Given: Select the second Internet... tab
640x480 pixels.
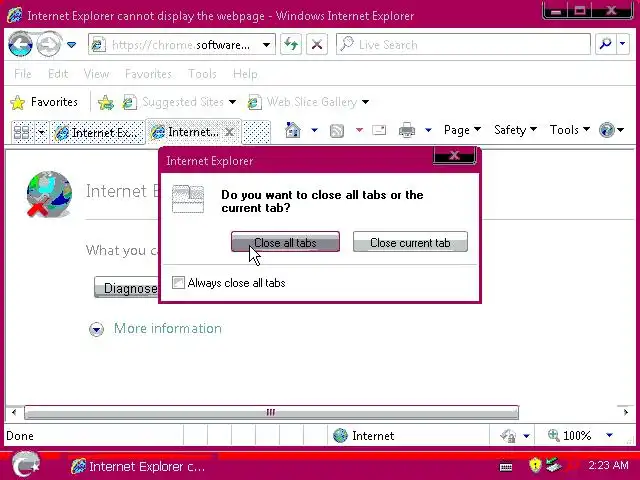Looking at the screenshot, I should (186, 132).
